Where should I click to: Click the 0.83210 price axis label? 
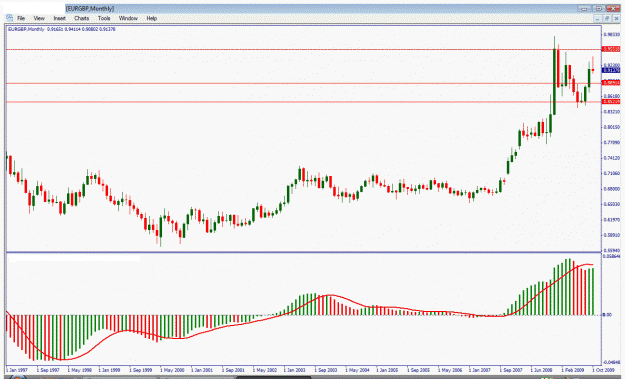point(611,112)
